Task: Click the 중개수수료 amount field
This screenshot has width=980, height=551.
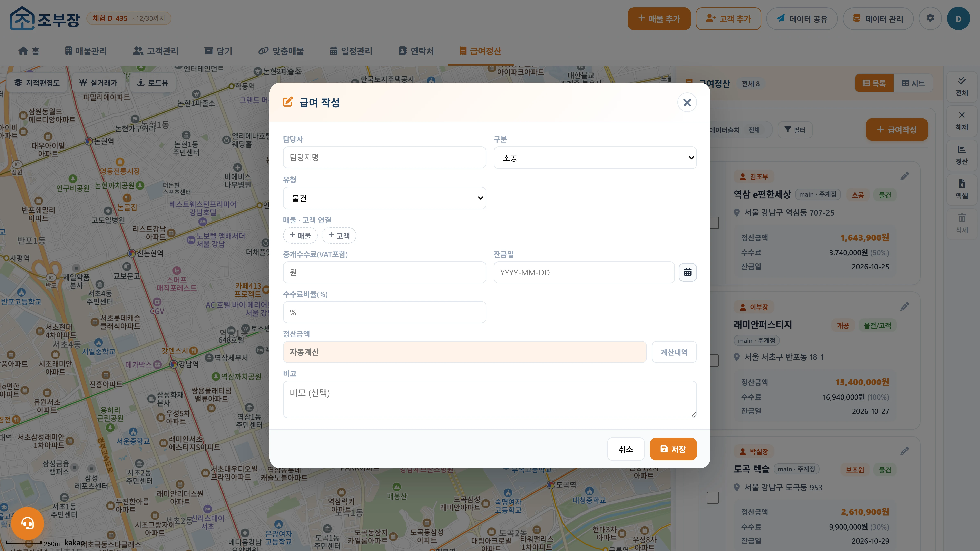Action: pos(384,272)
